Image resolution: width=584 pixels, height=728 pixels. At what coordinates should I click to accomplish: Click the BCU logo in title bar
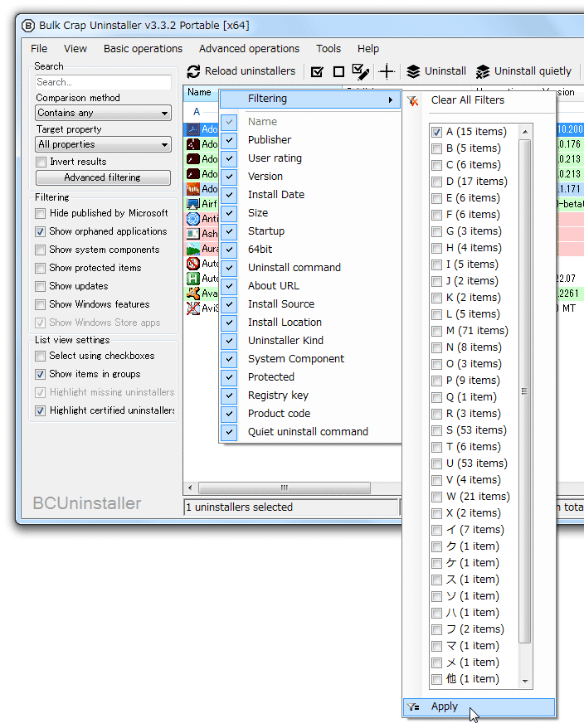point(28,26)
